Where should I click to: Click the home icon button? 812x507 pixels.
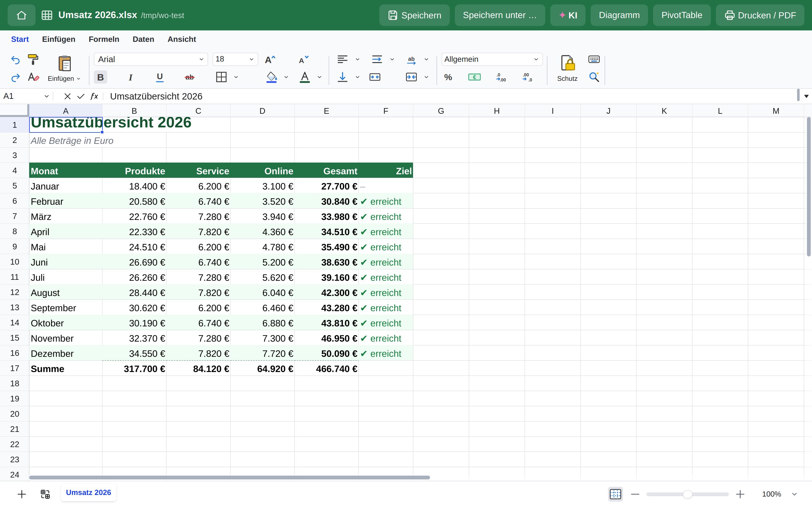tap(22, 15)
